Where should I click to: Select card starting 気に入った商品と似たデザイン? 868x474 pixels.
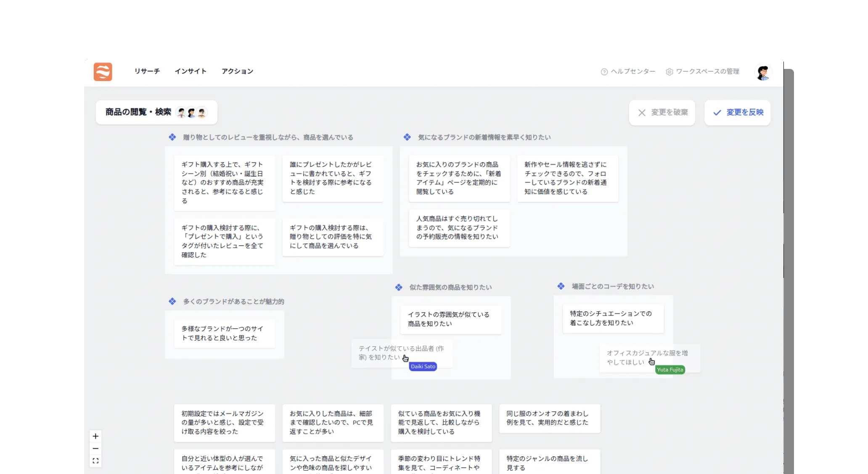[333, 462]
